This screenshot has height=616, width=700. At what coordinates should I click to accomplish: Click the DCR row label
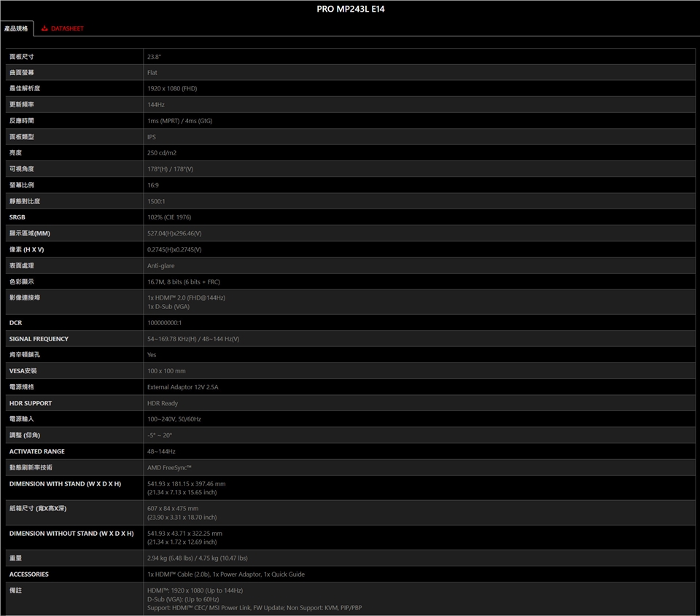point(15,323)
